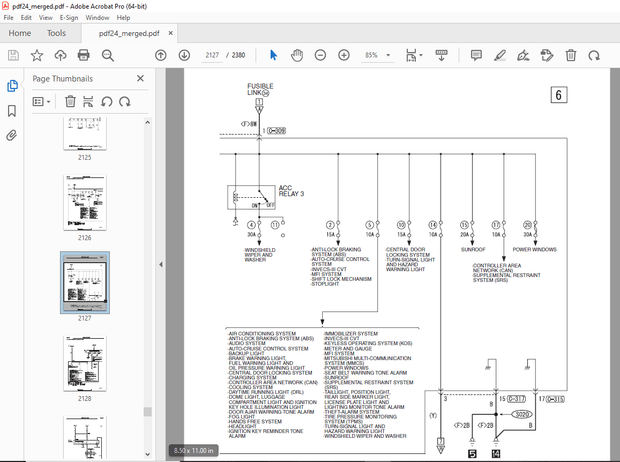Screen dimensions: 620x462
Task: Delete selected thumbnail pages
Action: point(70,102)
